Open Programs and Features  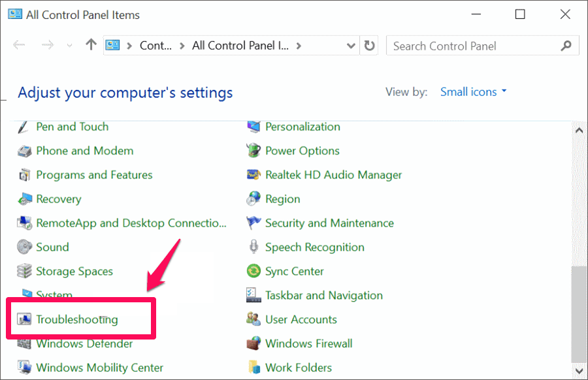coord(94,174)
